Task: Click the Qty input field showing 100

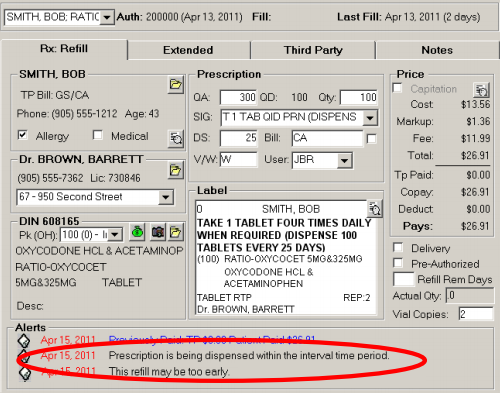Action: [x=358, y=97]
